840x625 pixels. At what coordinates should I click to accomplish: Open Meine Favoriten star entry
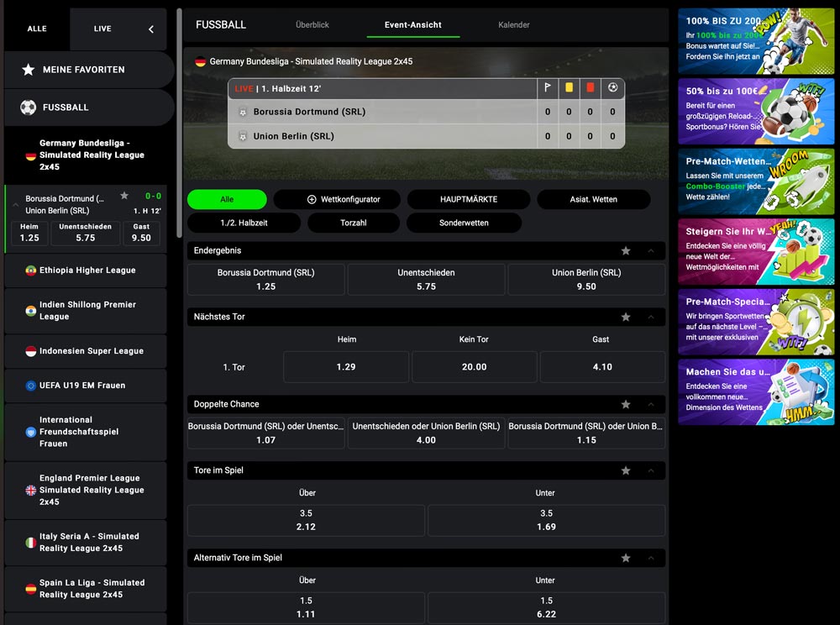point(89,70)
